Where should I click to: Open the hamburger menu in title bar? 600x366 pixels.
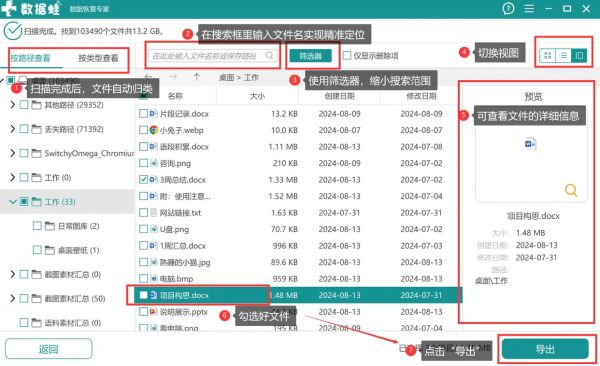point(529,8)
